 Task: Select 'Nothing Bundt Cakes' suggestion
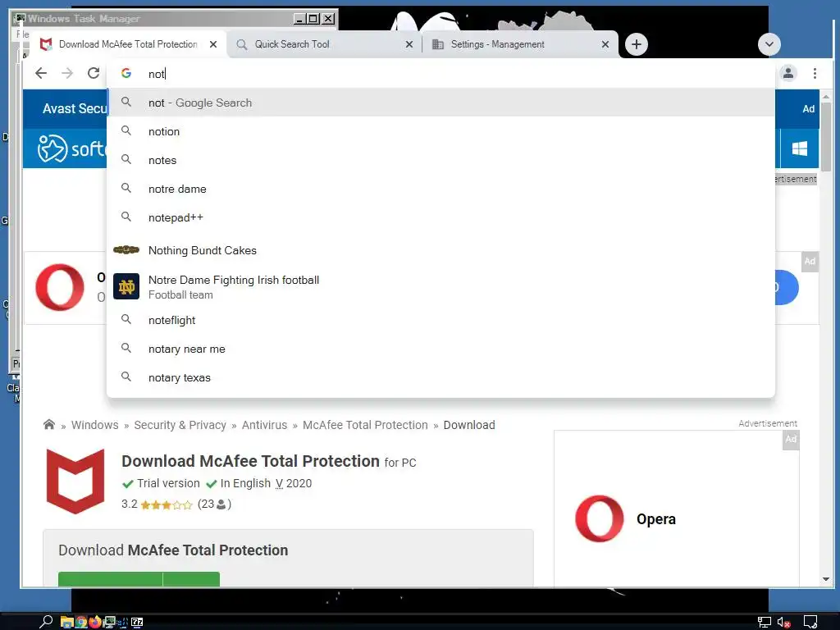(441, 250)
